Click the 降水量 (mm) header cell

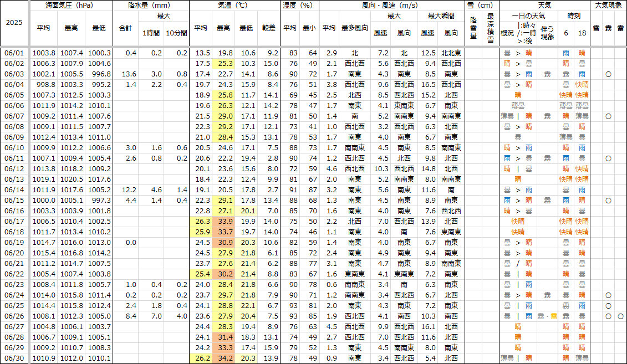(151, 6)
